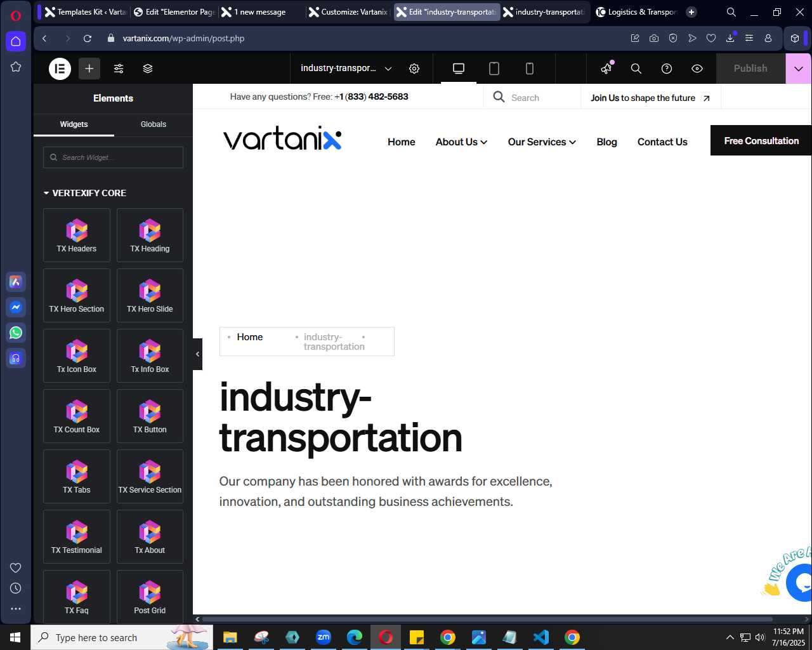812x650 pixels.
Task: Open the Elementor logo menu
Action: coord(60,69)
